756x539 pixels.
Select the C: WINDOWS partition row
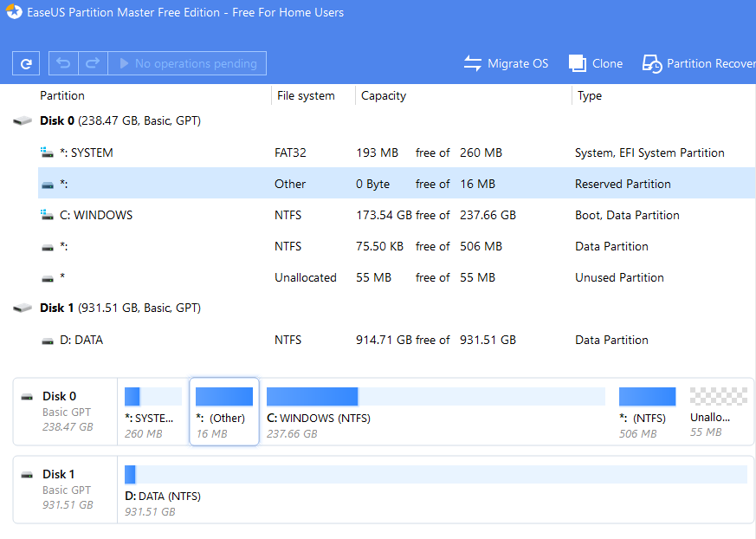pos(346,215)
